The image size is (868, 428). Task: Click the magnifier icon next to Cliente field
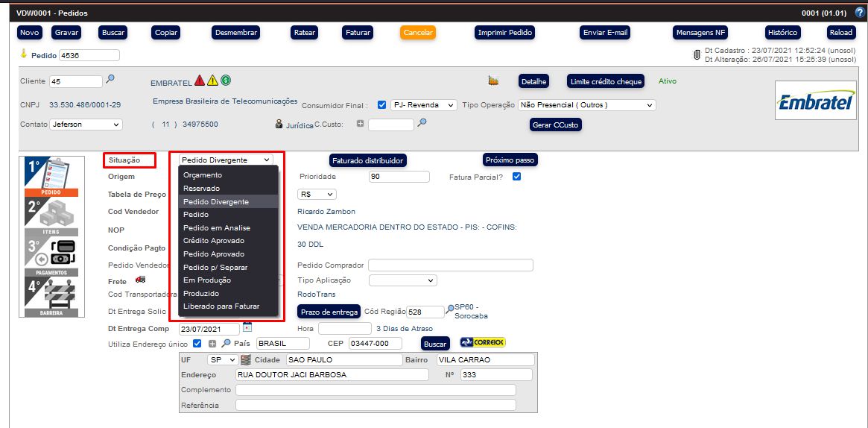click(x=110, y=79)
